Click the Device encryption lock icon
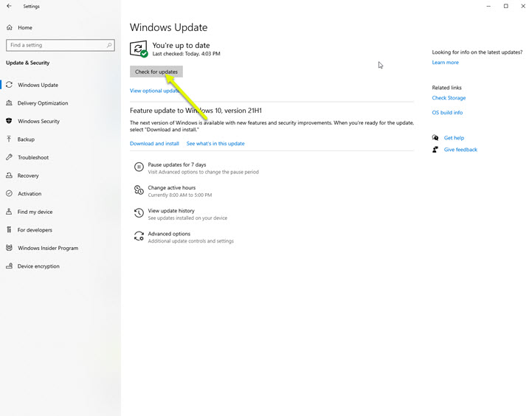 coord(9,266)
